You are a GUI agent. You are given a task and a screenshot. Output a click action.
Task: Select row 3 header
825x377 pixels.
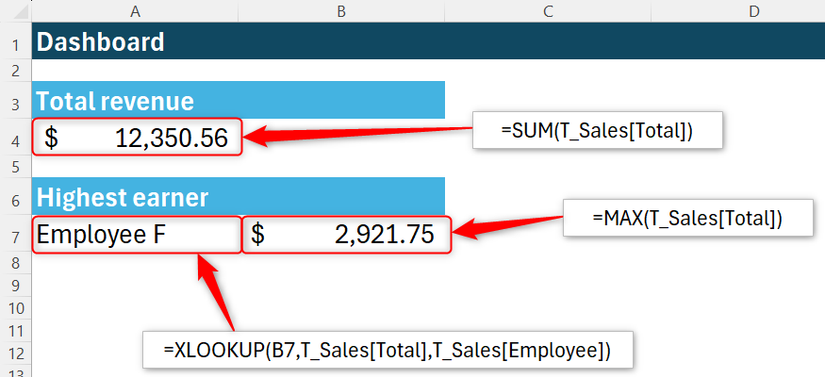[16, 100]
